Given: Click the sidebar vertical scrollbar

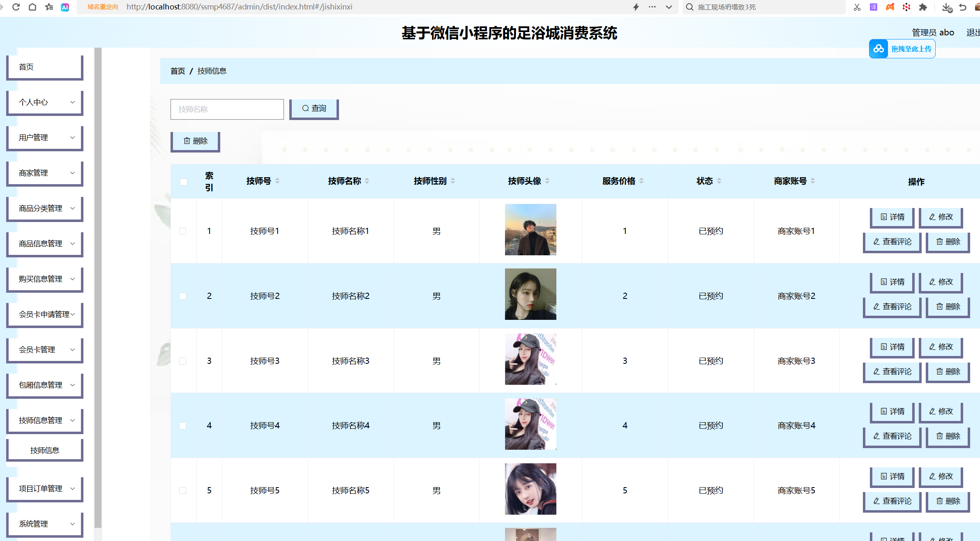Looking at the screenshot, I should pos(98,288).
